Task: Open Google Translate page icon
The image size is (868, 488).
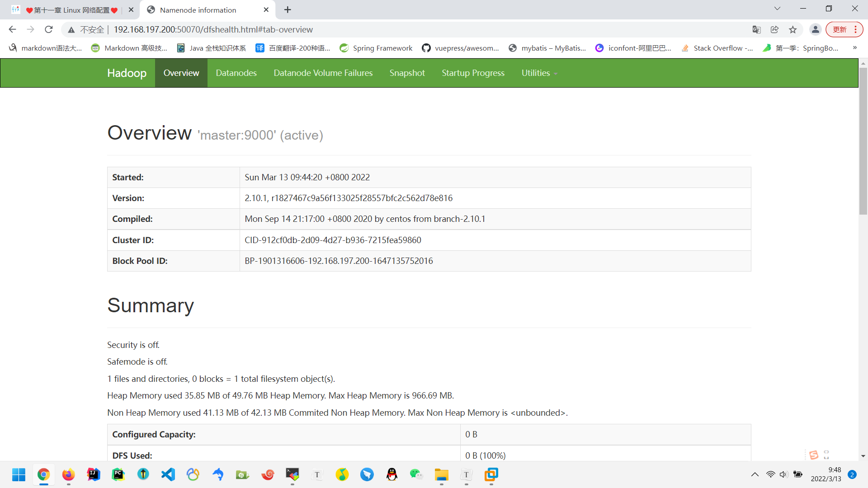Action: coord(756,29)
